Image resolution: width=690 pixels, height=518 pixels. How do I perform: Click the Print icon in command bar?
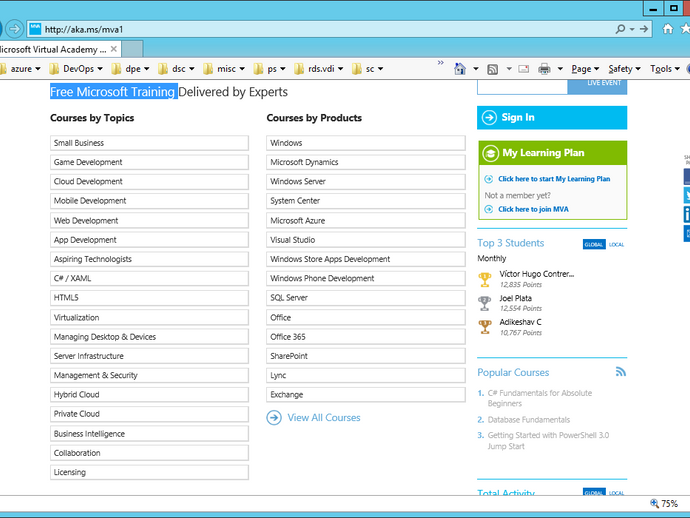tap(544, 69)
